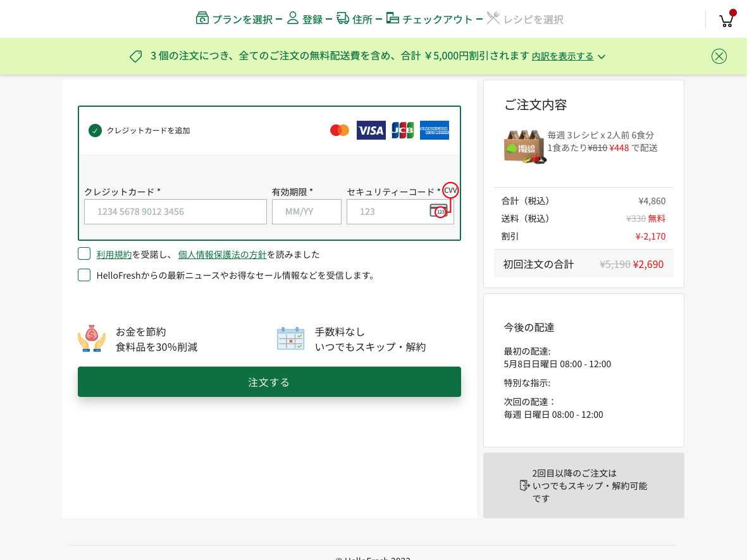Screen dimensions: 747x560
Task: Click the レシピを選択 utensils icon
Action: coord(493,18)
